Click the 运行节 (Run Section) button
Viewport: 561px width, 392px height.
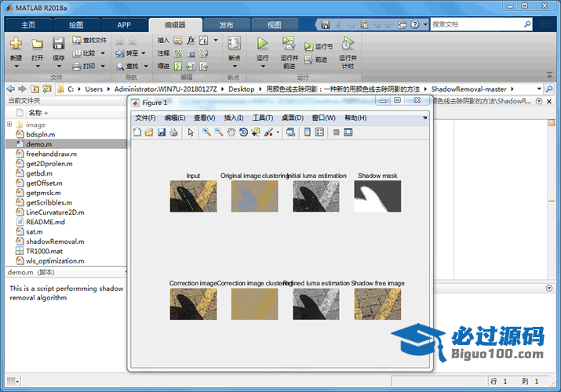pos(319,46)
